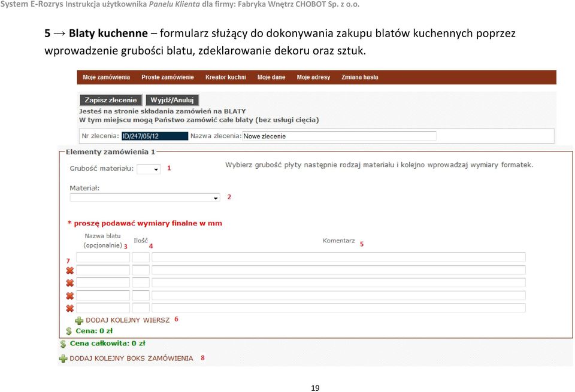Click the Komentarz column header

point(338,241)
